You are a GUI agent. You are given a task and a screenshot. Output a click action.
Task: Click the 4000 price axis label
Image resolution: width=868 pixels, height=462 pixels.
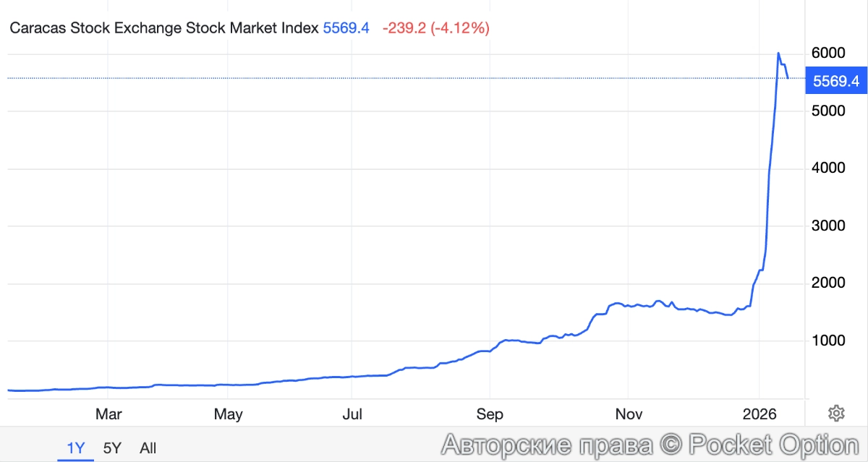tap(829, 168)
